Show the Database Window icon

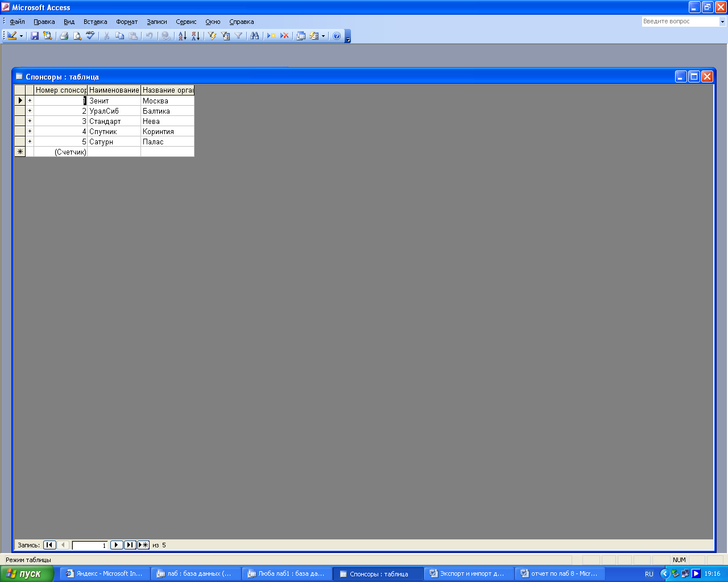(x=301, y=36)
